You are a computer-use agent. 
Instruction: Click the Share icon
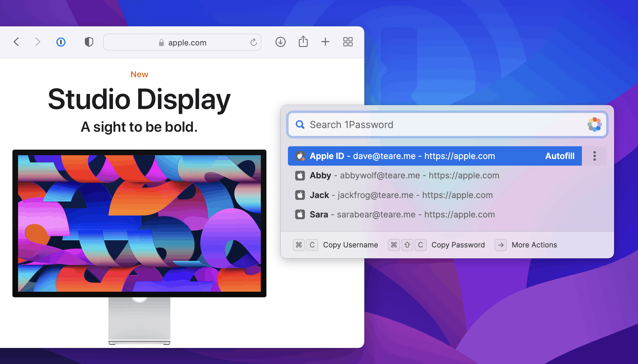(303, 42)
